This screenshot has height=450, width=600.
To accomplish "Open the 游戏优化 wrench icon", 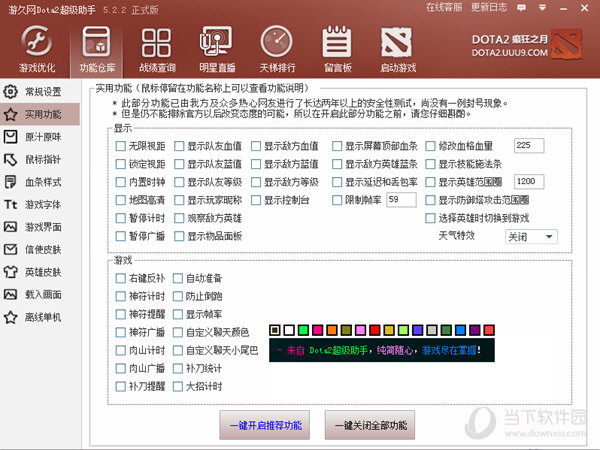I will (x=37, y=41).
